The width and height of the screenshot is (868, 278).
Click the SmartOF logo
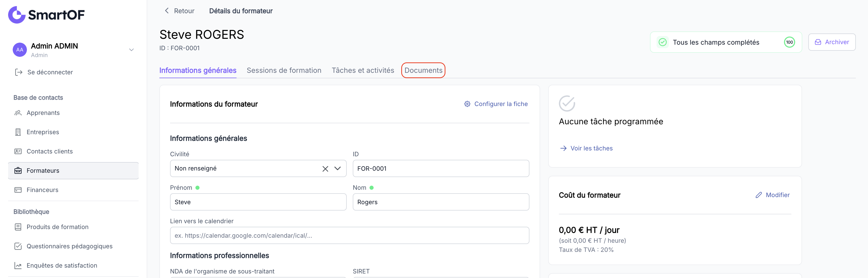(46, 14)
